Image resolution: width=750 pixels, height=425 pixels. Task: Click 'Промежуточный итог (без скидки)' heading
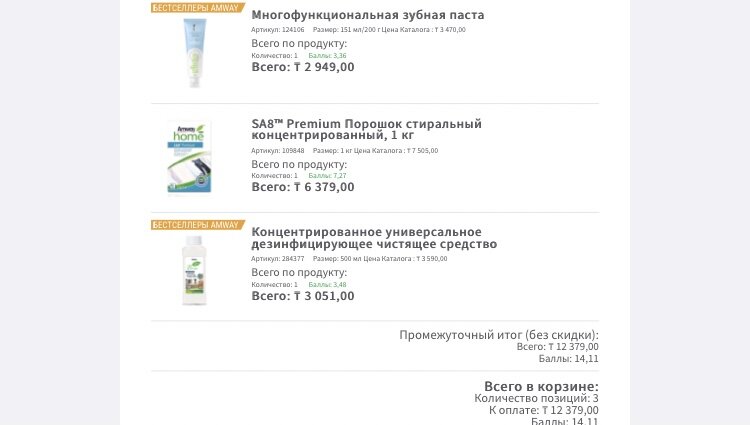pos(499,335)
